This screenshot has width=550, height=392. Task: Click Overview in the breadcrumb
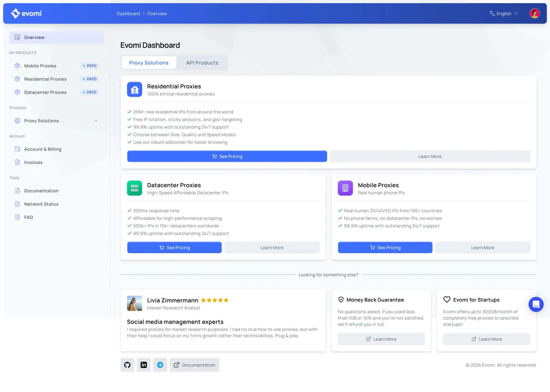157,13
